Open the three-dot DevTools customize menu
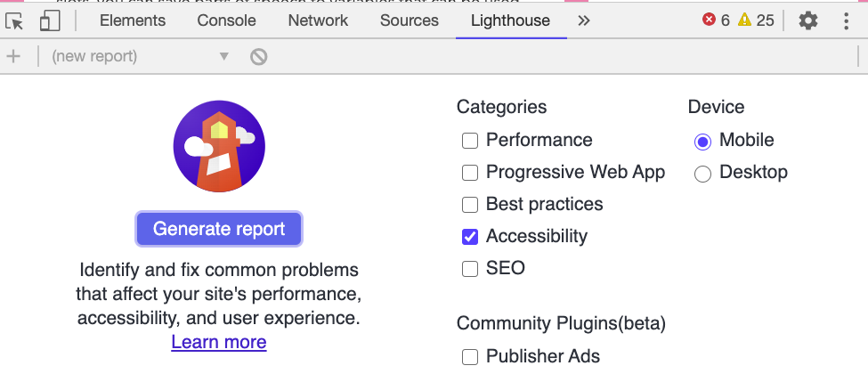 [x=846, y=21]
